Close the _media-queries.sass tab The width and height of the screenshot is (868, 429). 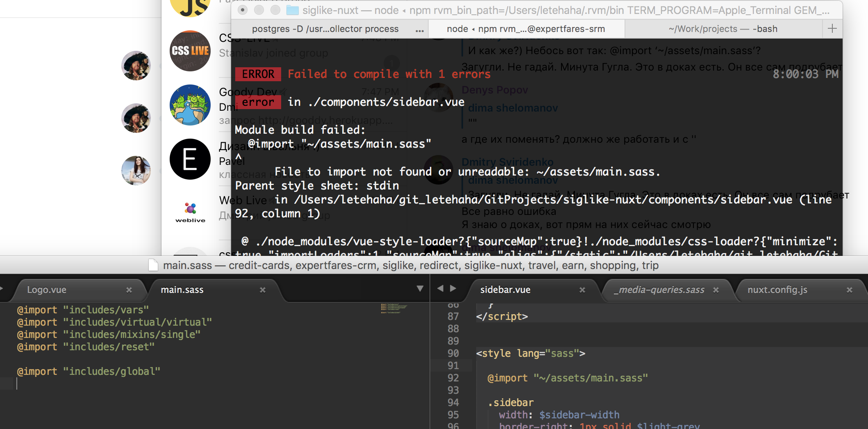click(x=716, y=290)
